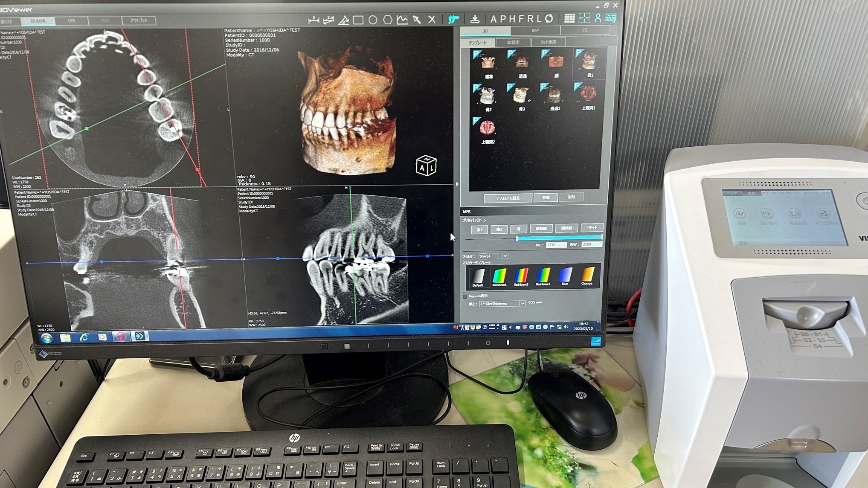The width and height of the screenshot is (868, 488).
Task: Select the Rainbow1 color template
Action: (x=499, y=276)
